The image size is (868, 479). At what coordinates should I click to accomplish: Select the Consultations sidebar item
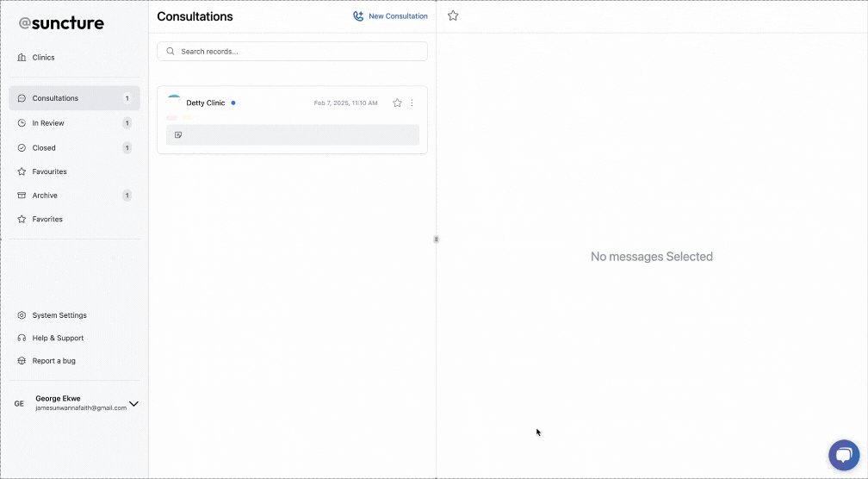pyautogui.click(x=55, y=98)
